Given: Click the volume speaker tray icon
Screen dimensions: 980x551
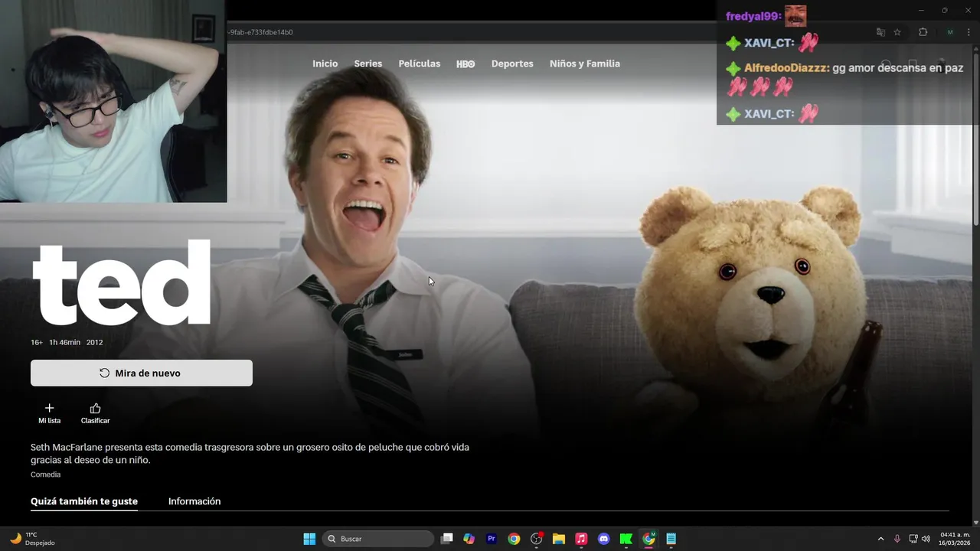Looking at the screenshot, I should 926,539.
